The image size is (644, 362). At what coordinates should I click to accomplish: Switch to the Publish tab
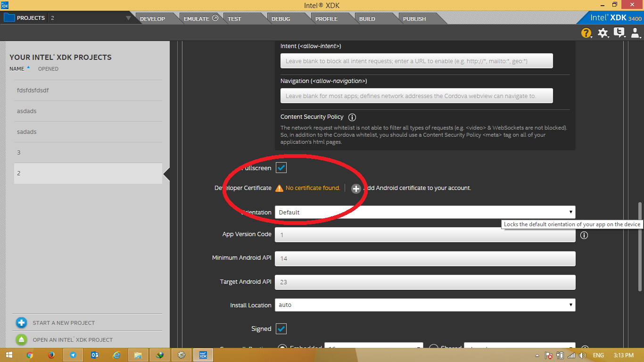click(x=414, y=19)
